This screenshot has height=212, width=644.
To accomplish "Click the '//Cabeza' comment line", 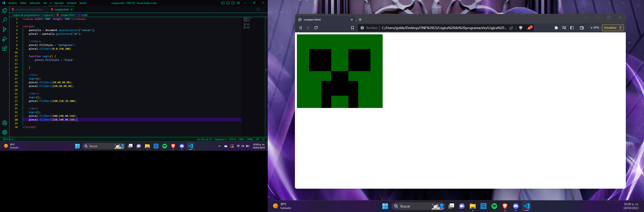I will pyautogui.click(x=35, y=41).
